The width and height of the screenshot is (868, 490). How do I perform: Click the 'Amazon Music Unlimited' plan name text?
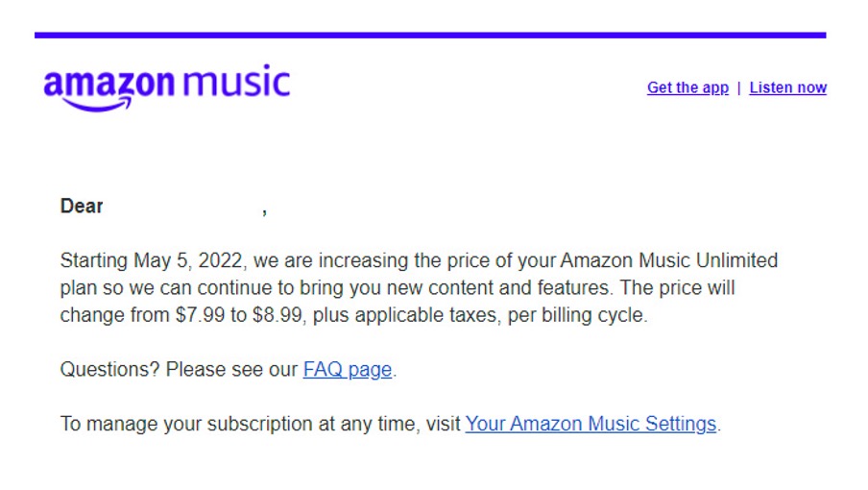[x=668, y=260]
